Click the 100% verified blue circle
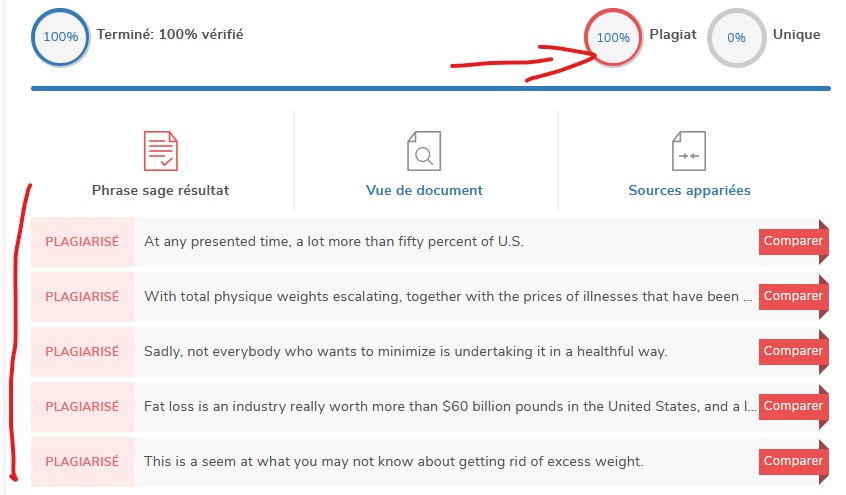The height and width of the screenshot is (495, 846). (x=60, y=37)
